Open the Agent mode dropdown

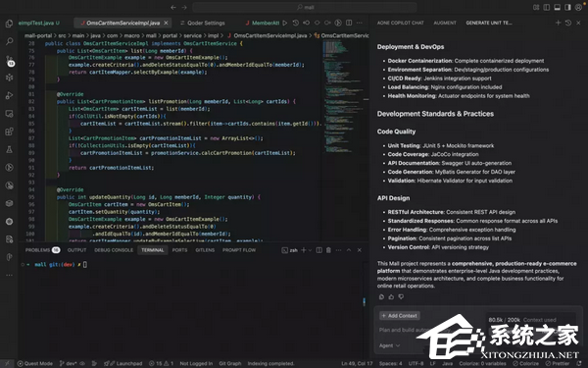point(389,345)
